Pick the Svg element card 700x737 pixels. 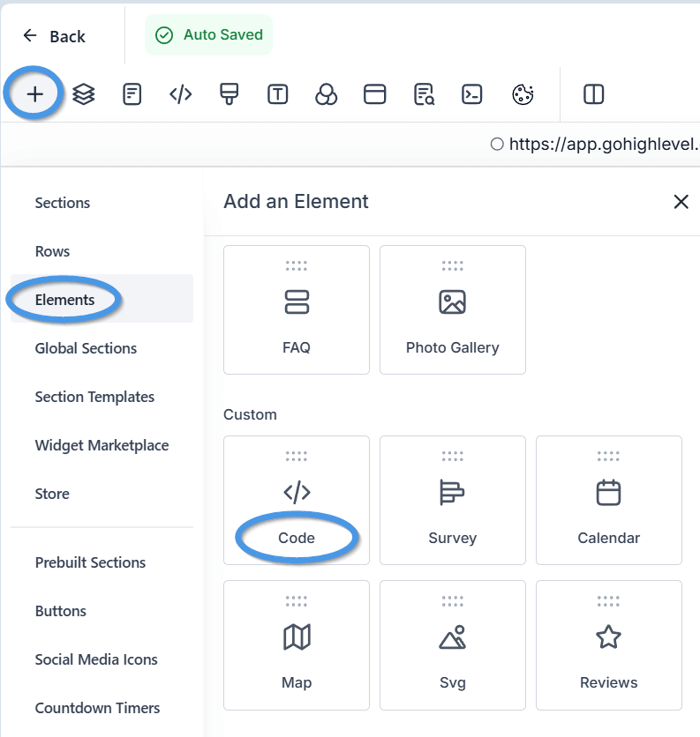click(x=452, y=645)
